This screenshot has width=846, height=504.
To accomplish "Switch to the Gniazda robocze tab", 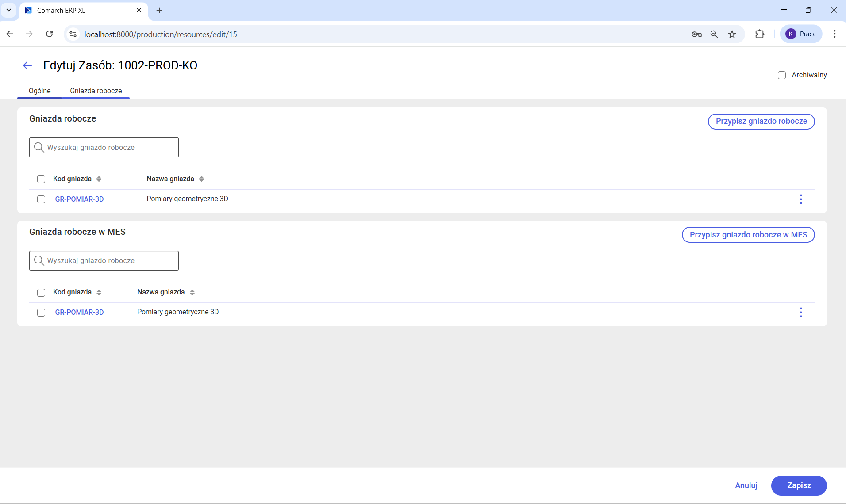I will (96, 91).
